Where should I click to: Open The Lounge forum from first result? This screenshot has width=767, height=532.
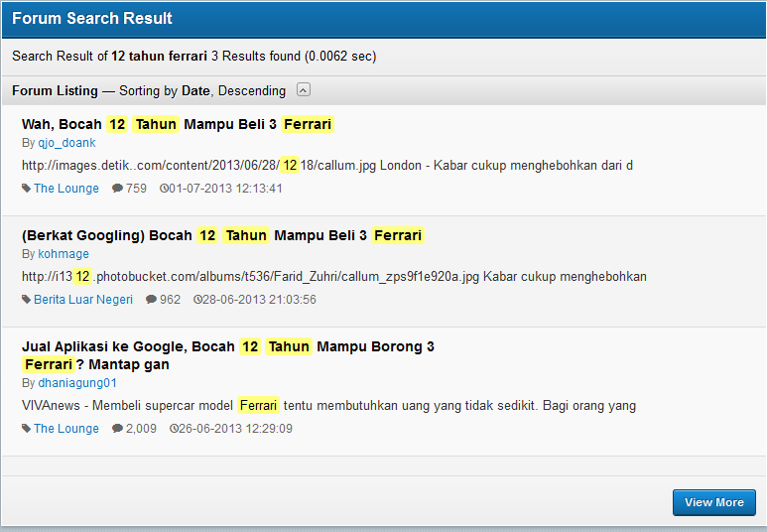pos(66,189)
